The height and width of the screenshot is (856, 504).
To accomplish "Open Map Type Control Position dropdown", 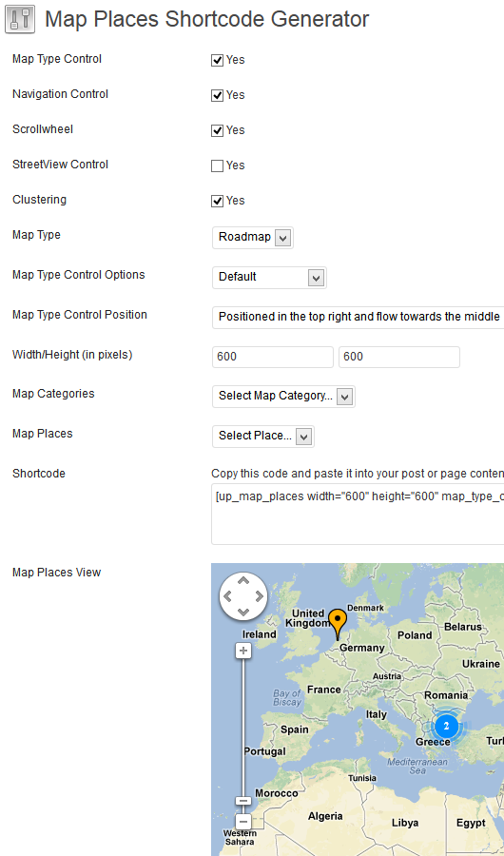I will tap(359, 317).
